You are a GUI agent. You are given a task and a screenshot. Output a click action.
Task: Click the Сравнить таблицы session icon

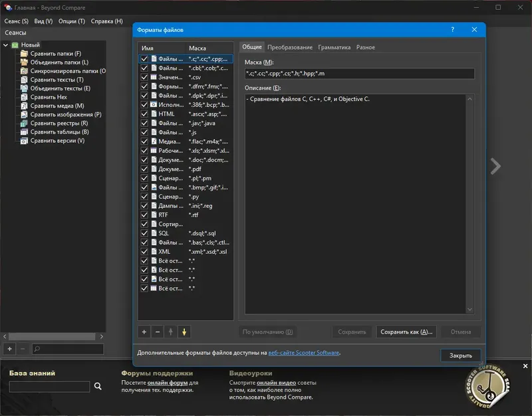(24, 132)
